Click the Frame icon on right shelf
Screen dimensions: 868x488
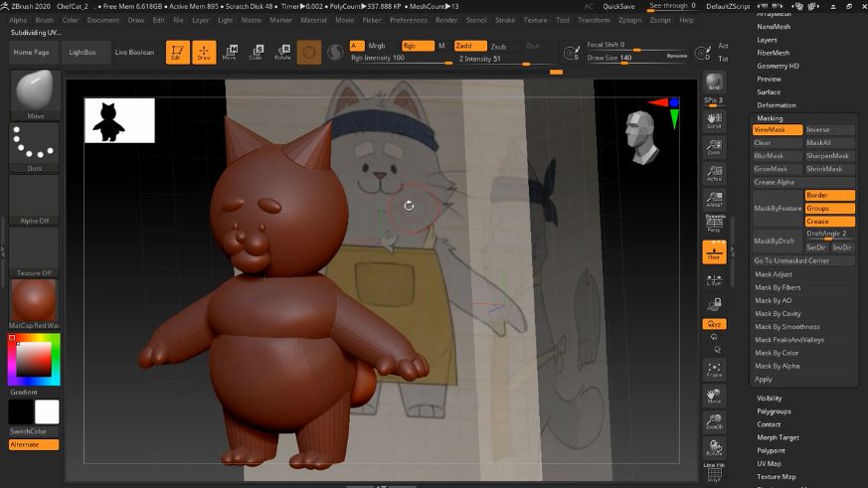tap(714, 370)
